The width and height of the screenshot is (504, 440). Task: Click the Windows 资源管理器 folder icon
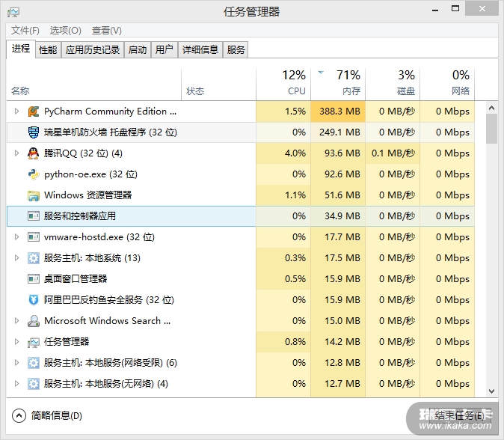coord(34,195)
